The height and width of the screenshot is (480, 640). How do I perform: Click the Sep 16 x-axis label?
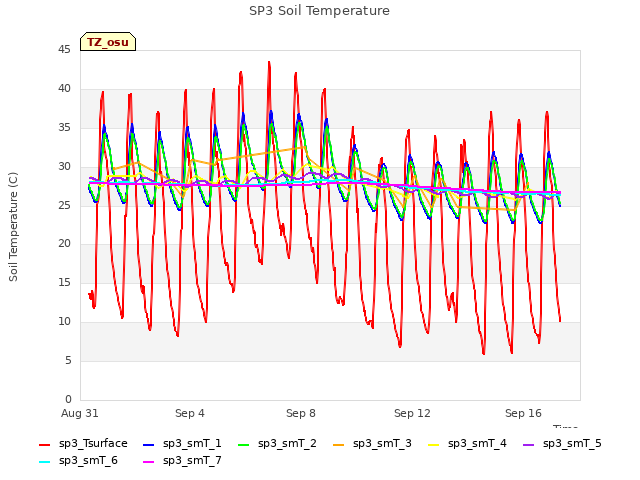point(523,413)
